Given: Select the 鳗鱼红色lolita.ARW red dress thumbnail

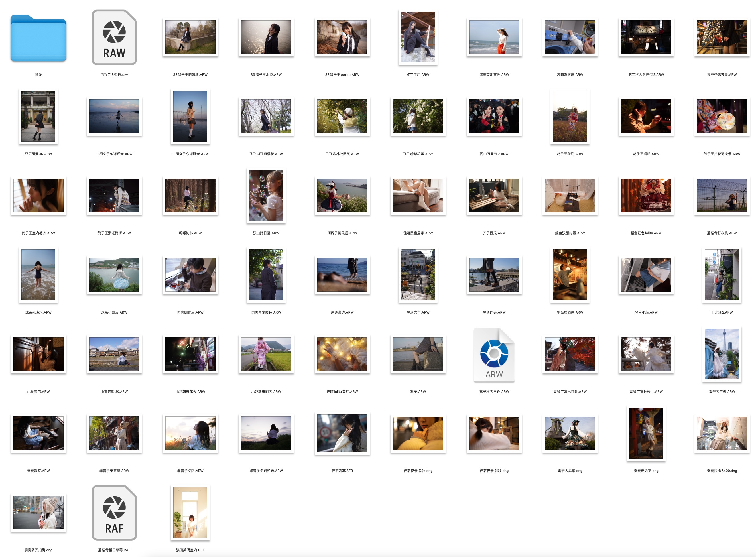Looking at the screenshot, I should click(x=646, y=196).
